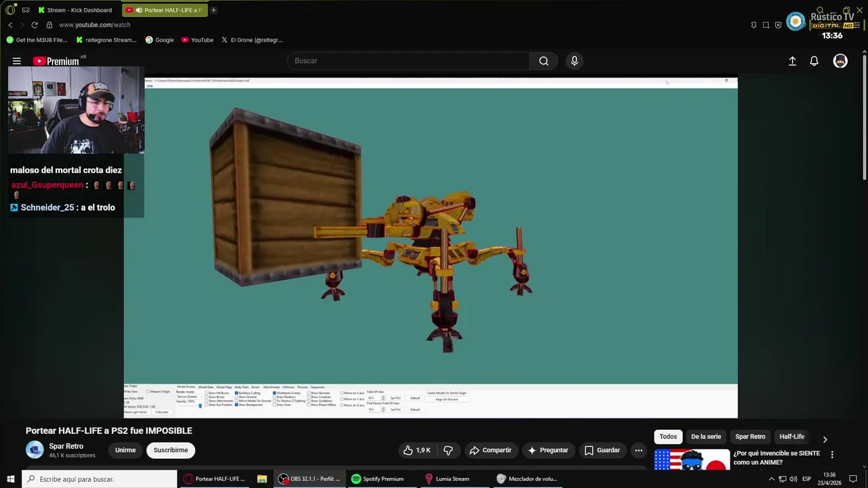The width and height of the screenshot is (868, 488).
Task: Show more filter chips with right chevron
Action: (825, 439)
